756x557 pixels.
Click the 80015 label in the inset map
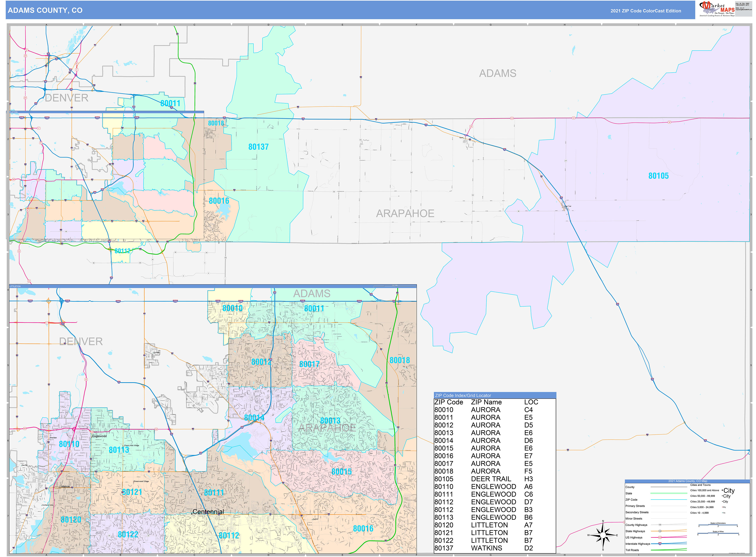342,472
